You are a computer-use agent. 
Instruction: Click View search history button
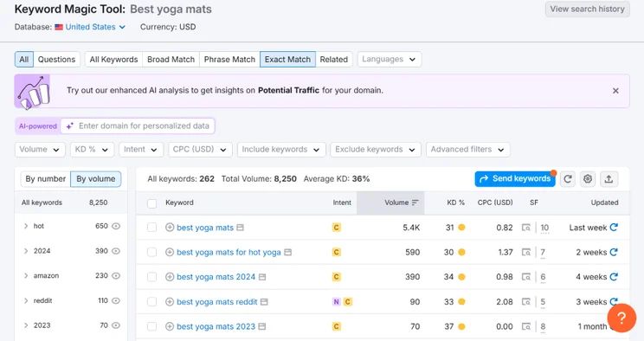588,9
